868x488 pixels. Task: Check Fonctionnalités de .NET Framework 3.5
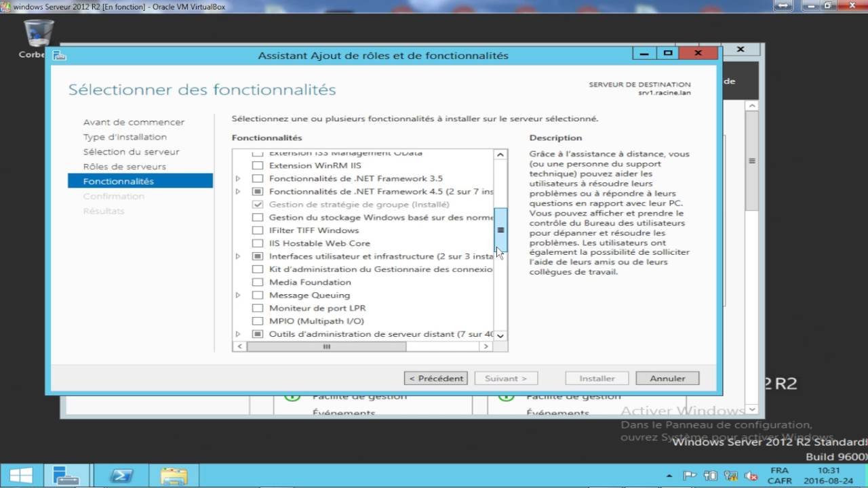pos(257,178)
